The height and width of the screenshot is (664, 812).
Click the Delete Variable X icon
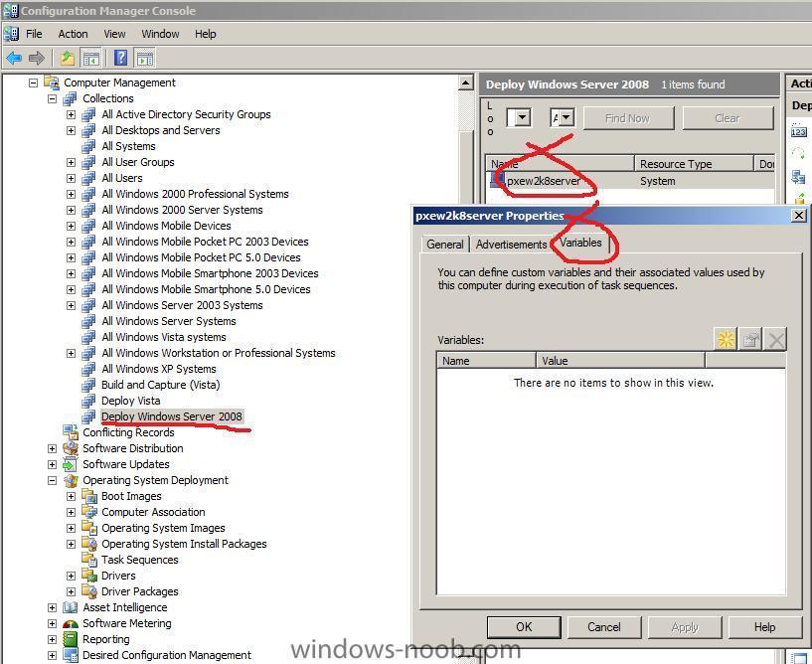(775, 340)
